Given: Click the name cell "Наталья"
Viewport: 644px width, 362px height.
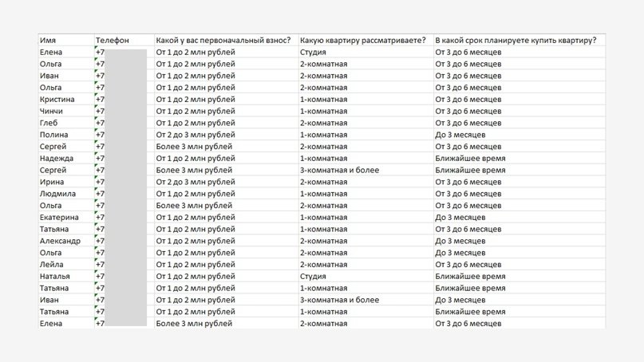Looking at the screenshot, I should 55,276.
